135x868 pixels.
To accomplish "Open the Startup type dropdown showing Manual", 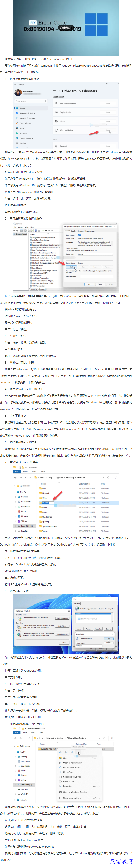I will (x=95, y=254).
